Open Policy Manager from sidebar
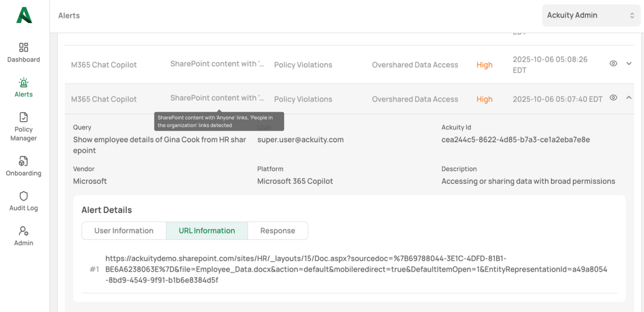The image size is (644, 312). (24, 117)
